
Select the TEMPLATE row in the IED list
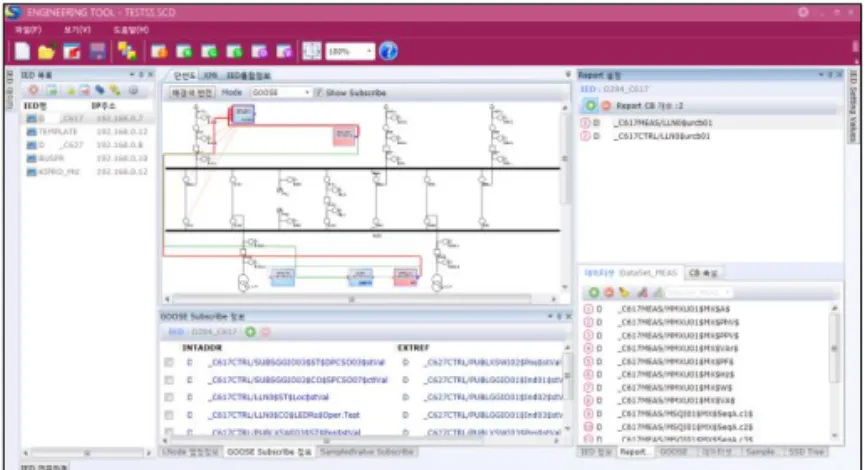tap(87, 132)
